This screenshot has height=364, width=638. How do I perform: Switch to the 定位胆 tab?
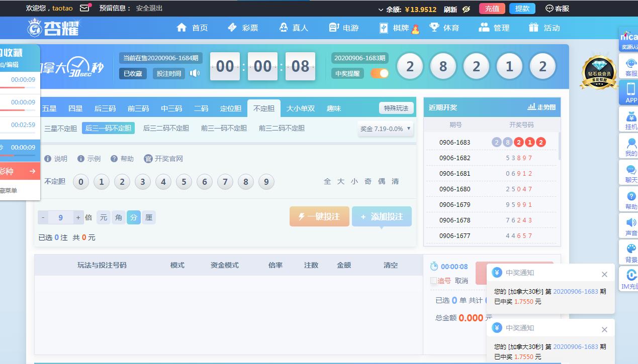pos(230,108)
